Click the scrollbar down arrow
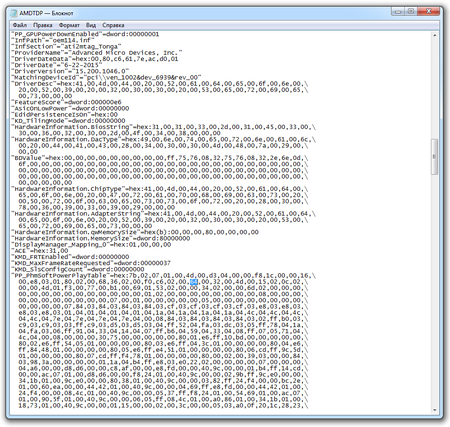Viewport: 450px width, 427px height. [434, 410]
